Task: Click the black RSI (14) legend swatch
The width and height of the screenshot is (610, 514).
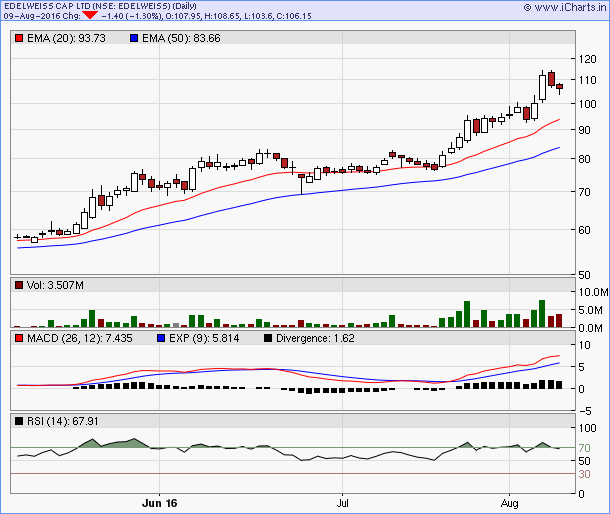Action: [x=19, y=421]
